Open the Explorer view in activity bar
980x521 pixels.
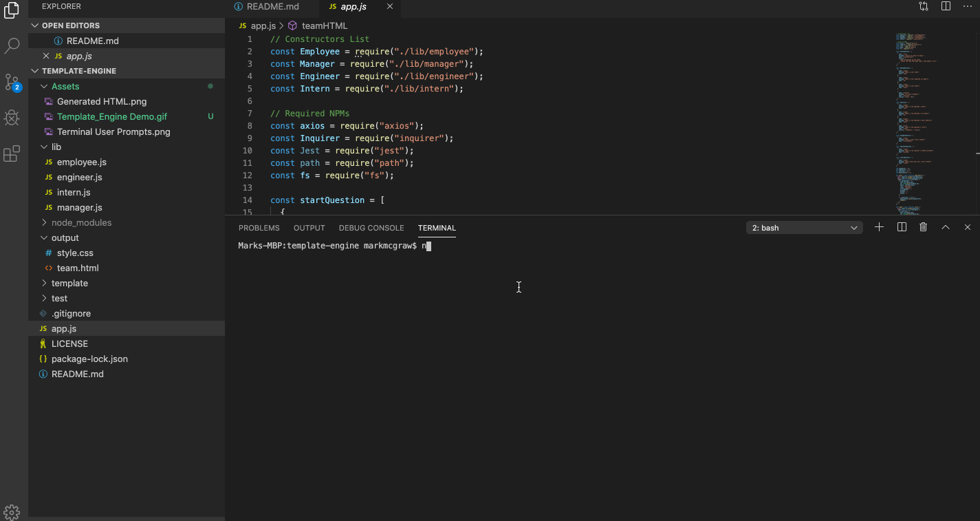[x=12, y=10]
